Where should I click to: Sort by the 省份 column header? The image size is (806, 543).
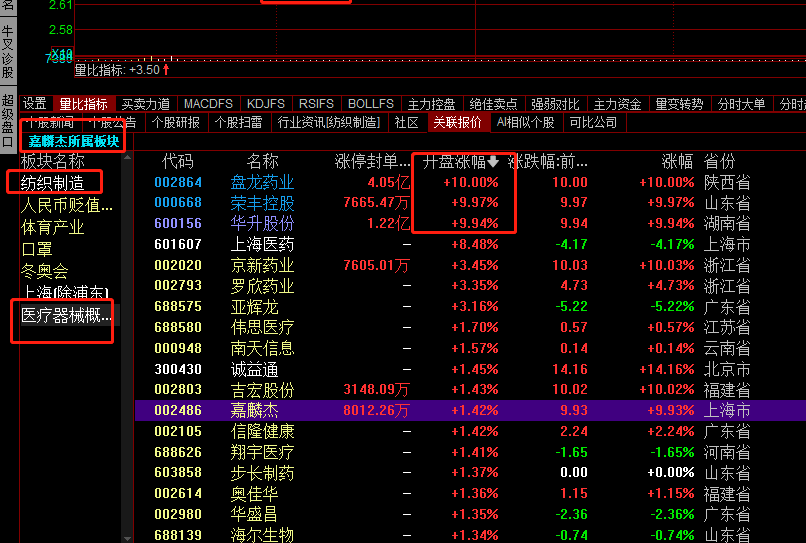coord(720,161)
